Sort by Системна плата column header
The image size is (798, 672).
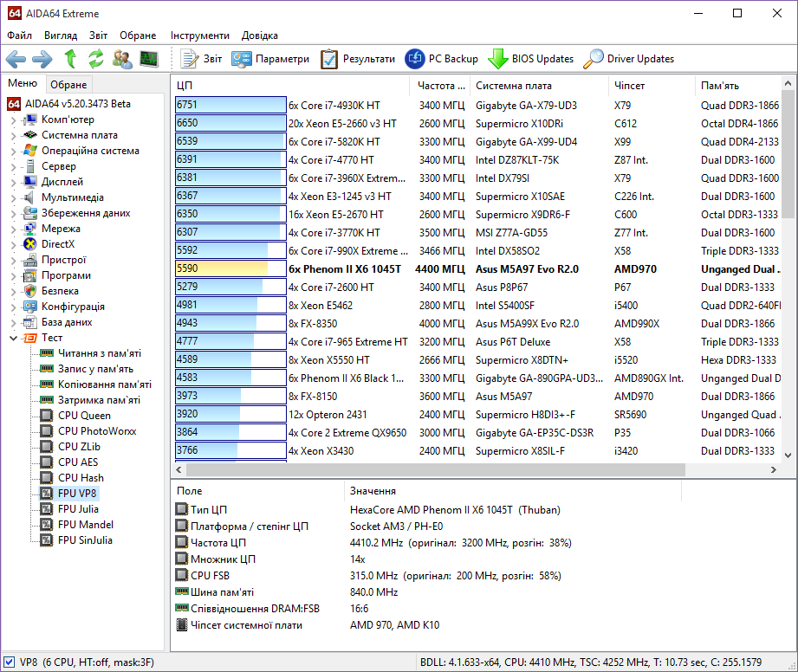click(x=540, y=86)
